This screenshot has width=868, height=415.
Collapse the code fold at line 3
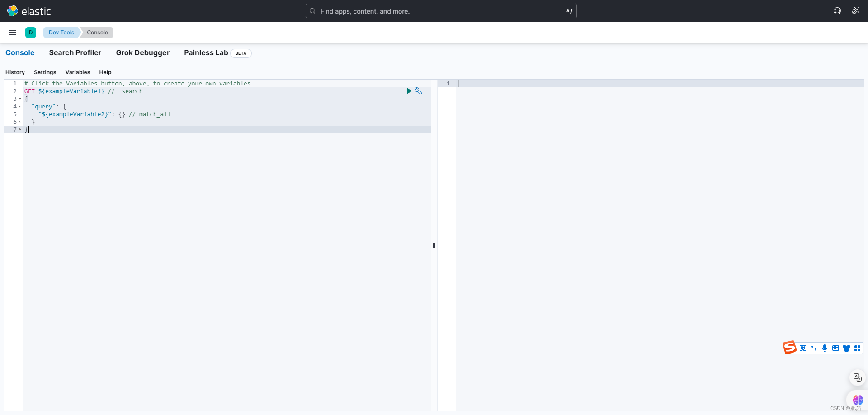point(20,99)
